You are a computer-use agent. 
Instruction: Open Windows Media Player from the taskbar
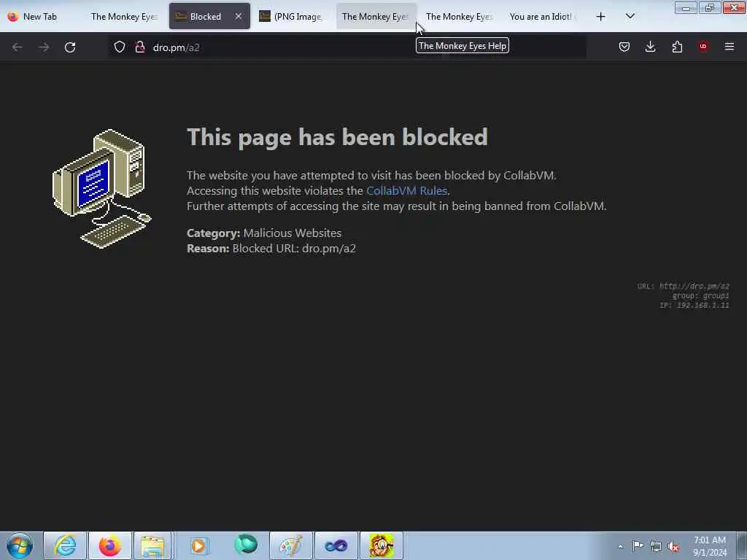point(199,545)
